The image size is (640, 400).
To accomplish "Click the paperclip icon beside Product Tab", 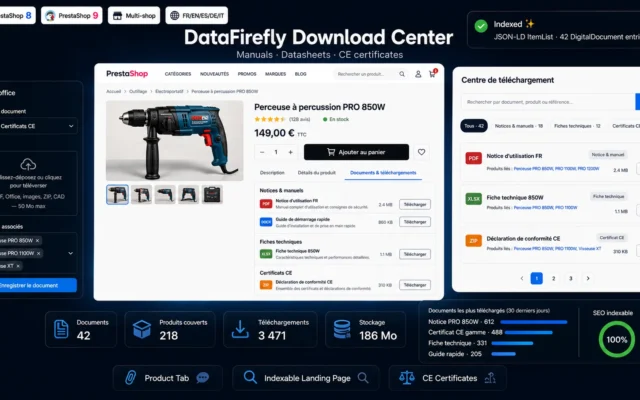I will (x=130, y=378).
